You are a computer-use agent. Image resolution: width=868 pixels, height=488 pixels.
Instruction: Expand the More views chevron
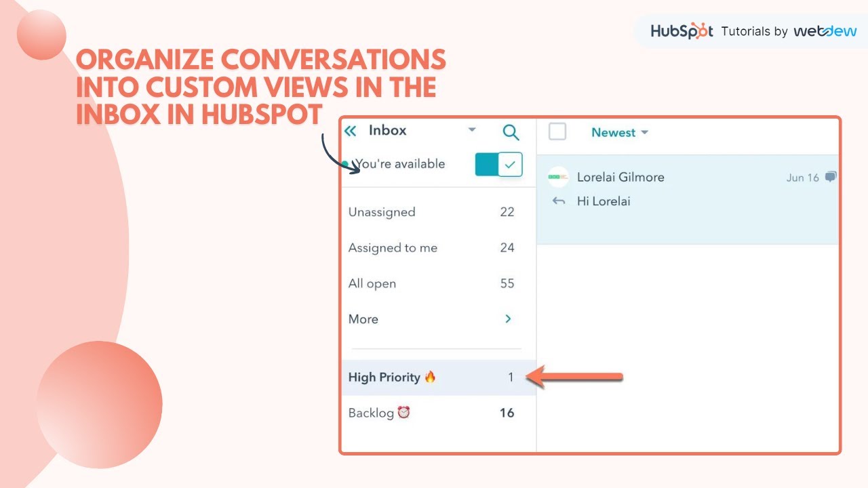pos(508,319)
